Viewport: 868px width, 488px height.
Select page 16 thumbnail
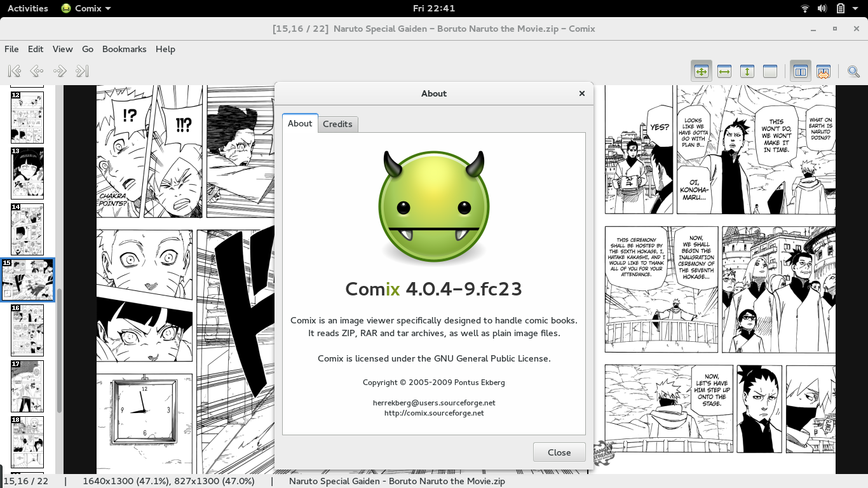click(x=27, y=330)
